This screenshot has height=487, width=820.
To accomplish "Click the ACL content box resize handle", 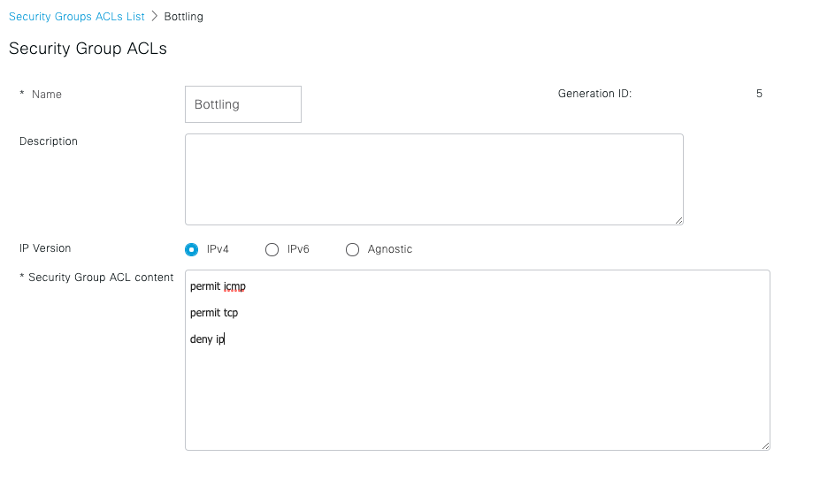I will coord(765,445).
